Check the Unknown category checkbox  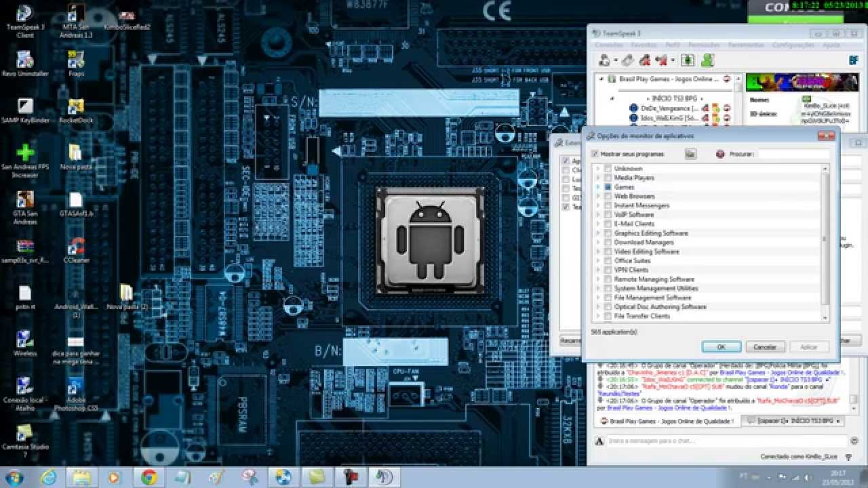(608, 168)
